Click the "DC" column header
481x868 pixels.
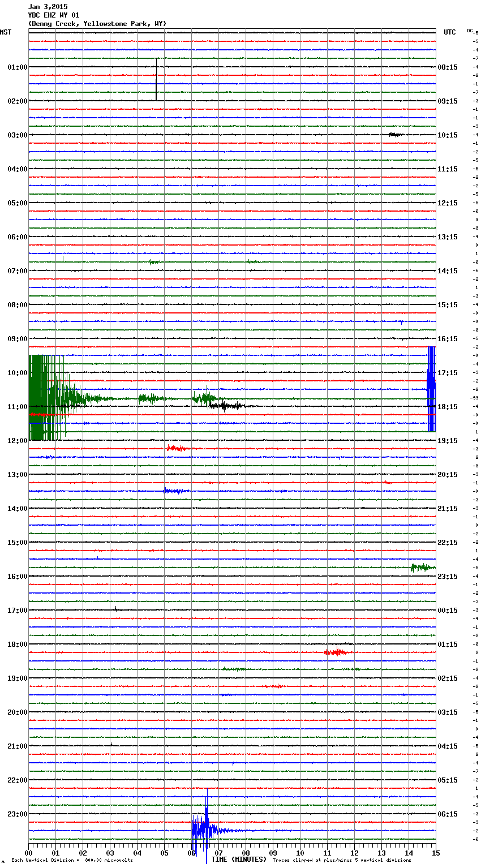[470, 31]
